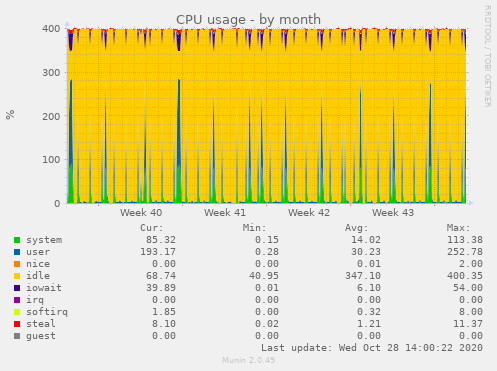Click the 'Min:' column header
Screen dimensions: 497x371
pyautogui.click(x=254, y=228)
